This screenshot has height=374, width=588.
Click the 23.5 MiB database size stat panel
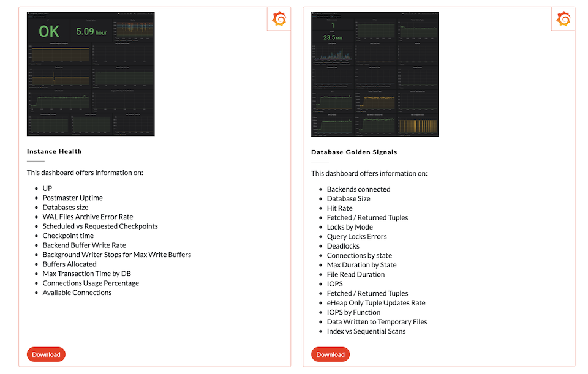click(333, 37)
